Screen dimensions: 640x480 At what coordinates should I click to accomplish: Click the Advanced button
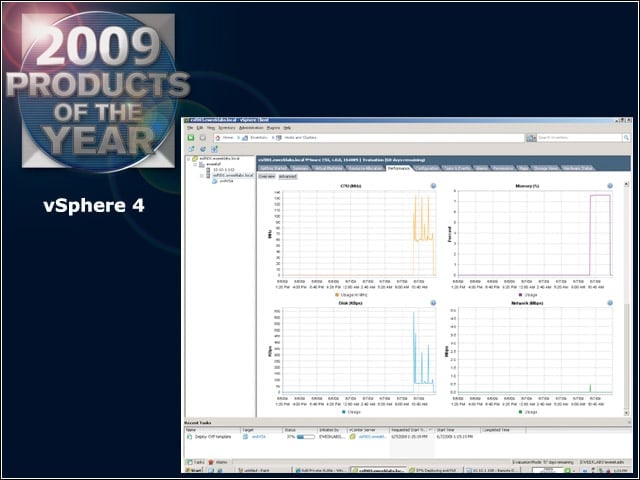(288, 177)
